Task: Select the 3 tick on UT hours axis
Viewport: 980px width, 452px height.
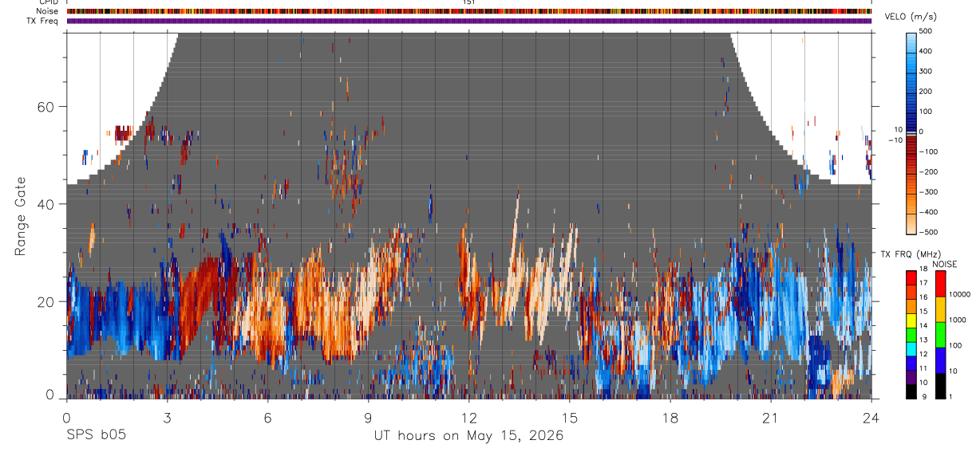Action: coord(167,417)
